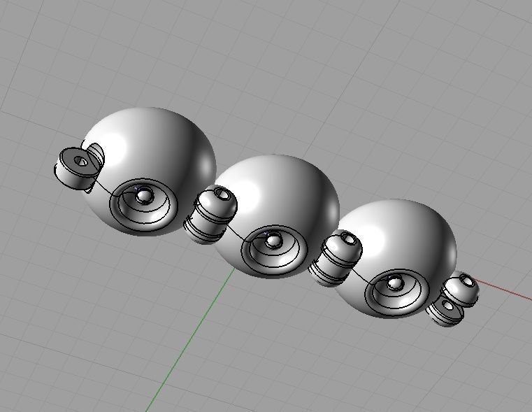Select barrel spacer between left and middle spheres
Screen dimensions: 532x412
[210, 215]
